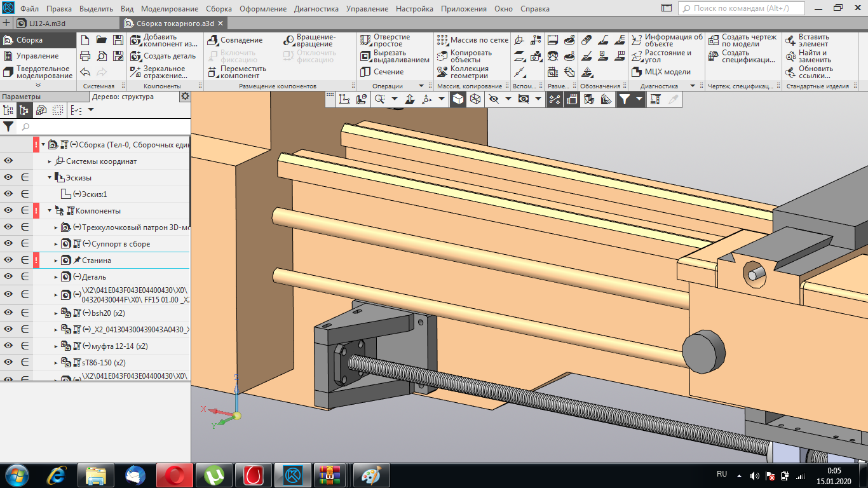Click the tree panel settings gear

click(x=184, y=97)
